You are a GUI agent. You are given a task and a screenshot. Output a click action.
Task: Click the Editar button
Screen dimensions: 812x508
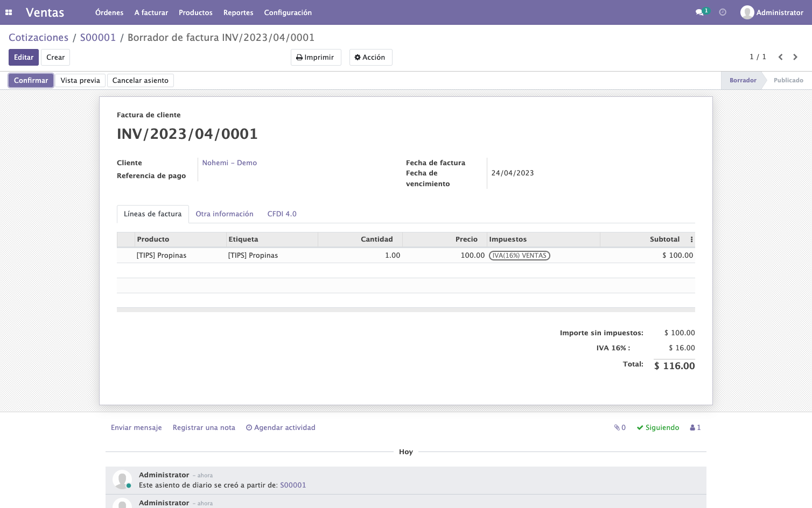pos(24,58)
